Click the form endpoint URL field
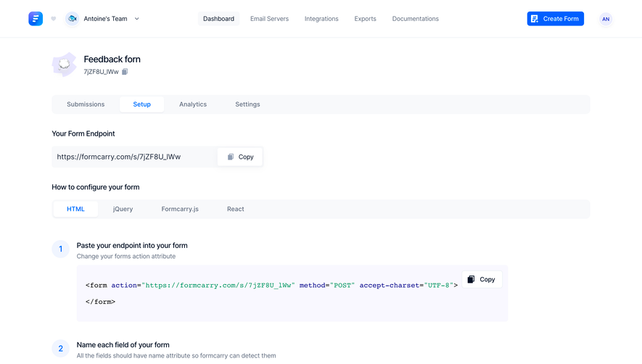Viewport: 642px width, 364px height. click(134, 157)
